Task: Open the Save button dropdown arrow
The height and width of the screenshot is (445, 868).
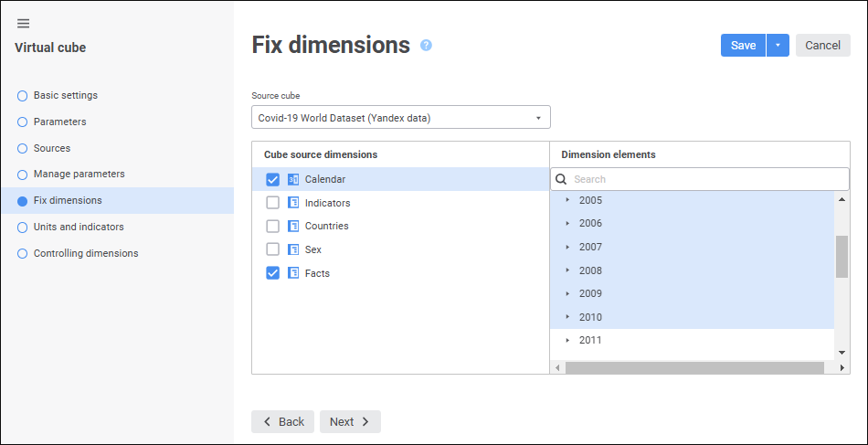Action: point(778,46)
